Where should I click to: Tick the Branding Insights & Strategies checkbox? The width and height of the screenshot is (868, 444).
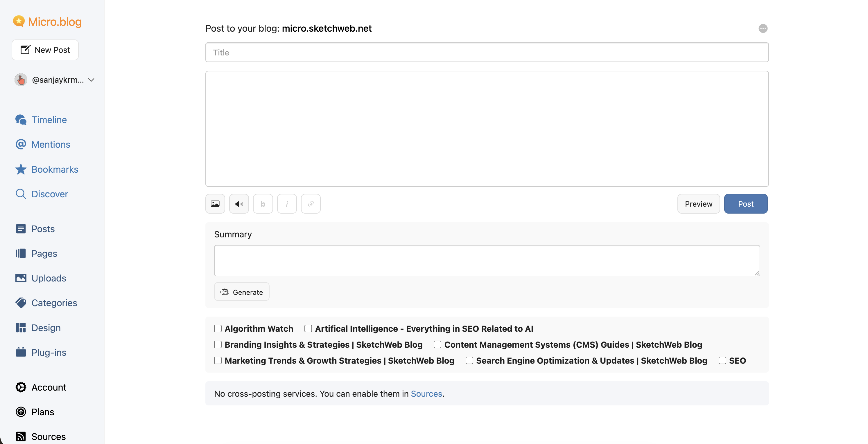pyautogui.click(x=218, y=344)
